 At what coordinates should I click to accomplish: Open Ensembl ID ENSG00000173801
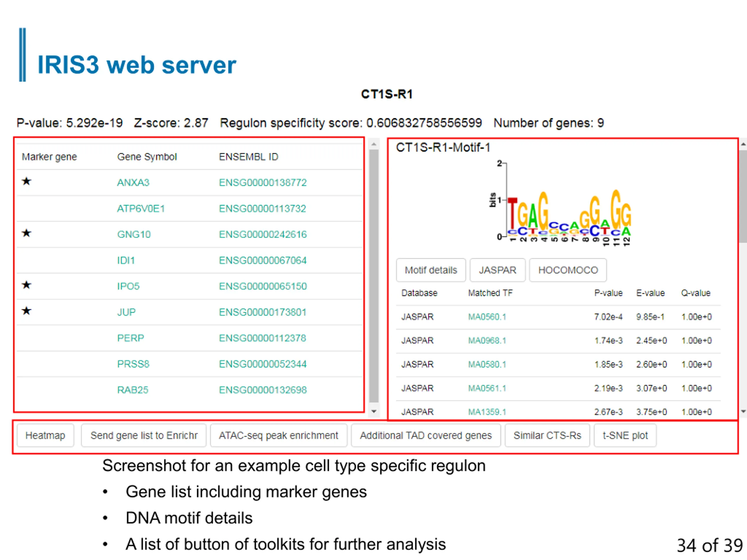tap(262, 312)
